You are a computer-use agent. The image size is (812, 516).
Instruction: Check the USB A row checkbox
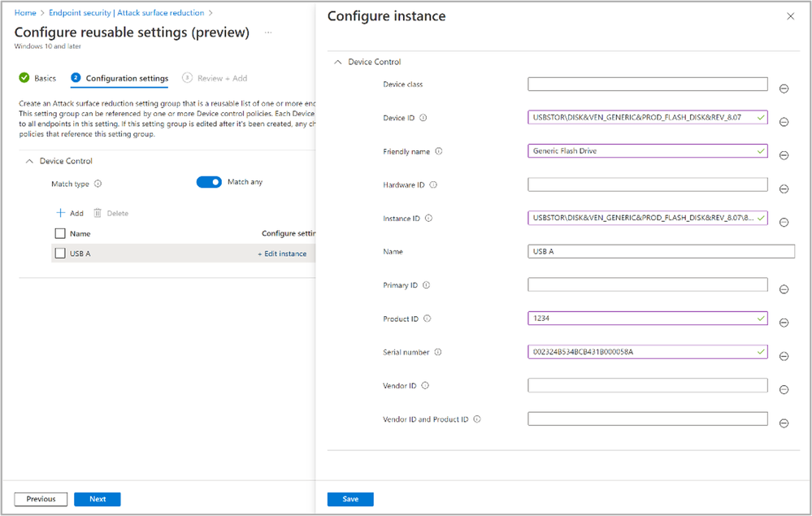[x=60, y=253]
